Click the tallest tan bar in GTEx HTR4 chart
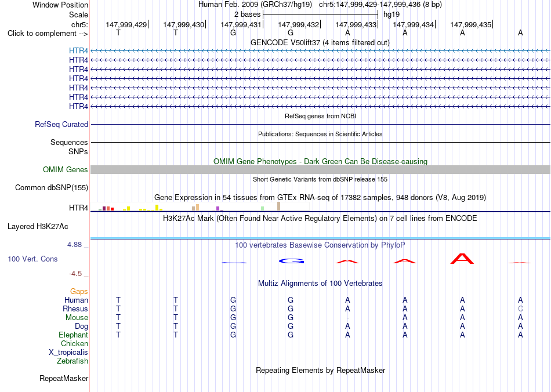The height and width of the screenshot is (392, 551). tap(278, 206)
